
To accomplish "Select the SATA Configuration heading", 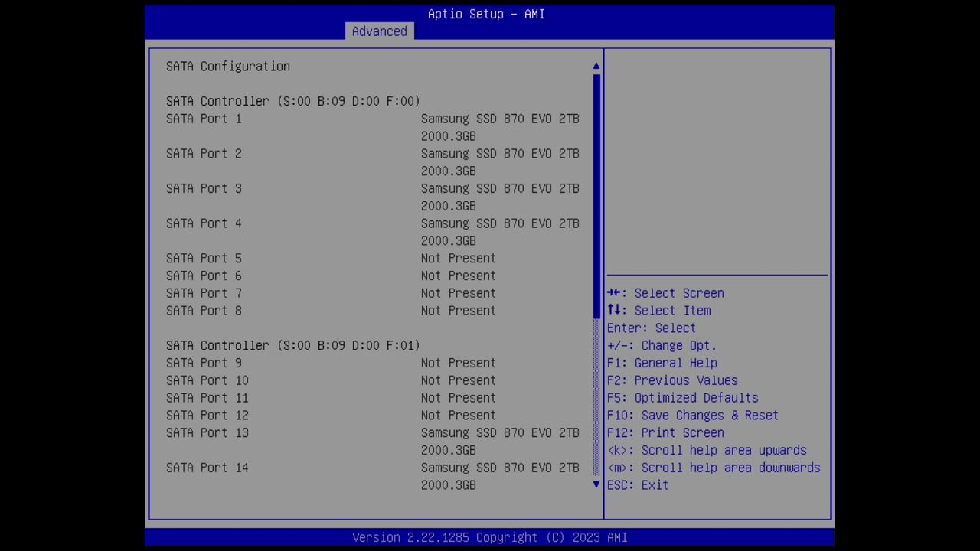I will coord(228,67).
